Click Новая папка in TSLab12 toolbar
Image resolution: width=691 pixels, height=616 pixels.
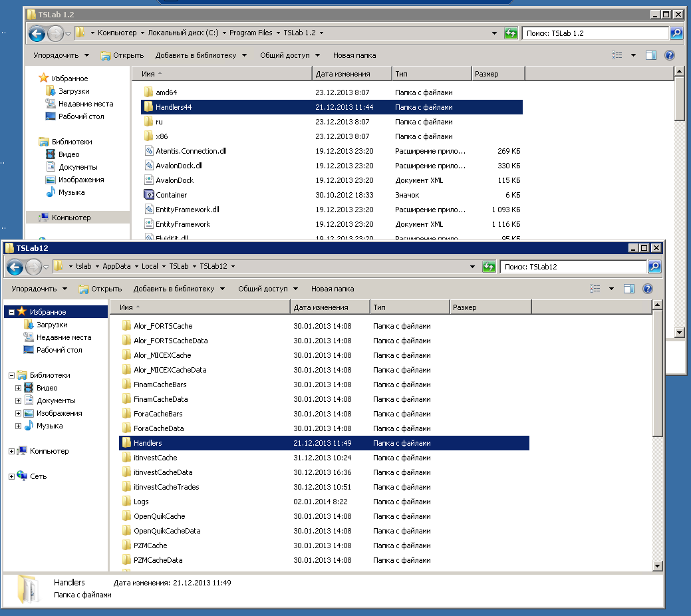pyautogui.click(x=332, y=289)
